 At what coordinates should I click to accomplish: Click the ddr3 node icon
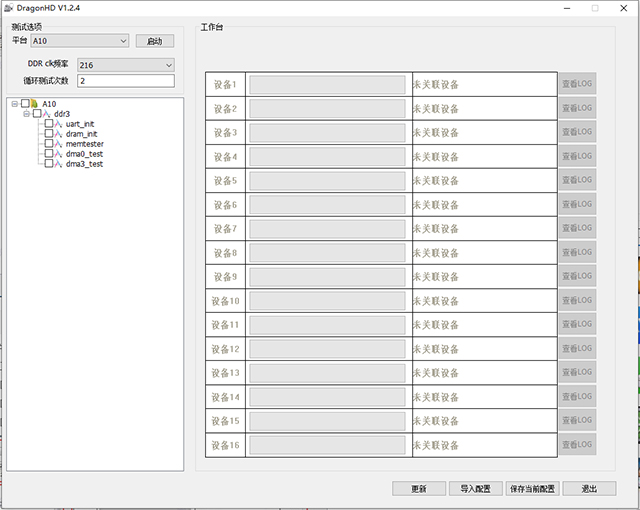click(47, 114)
